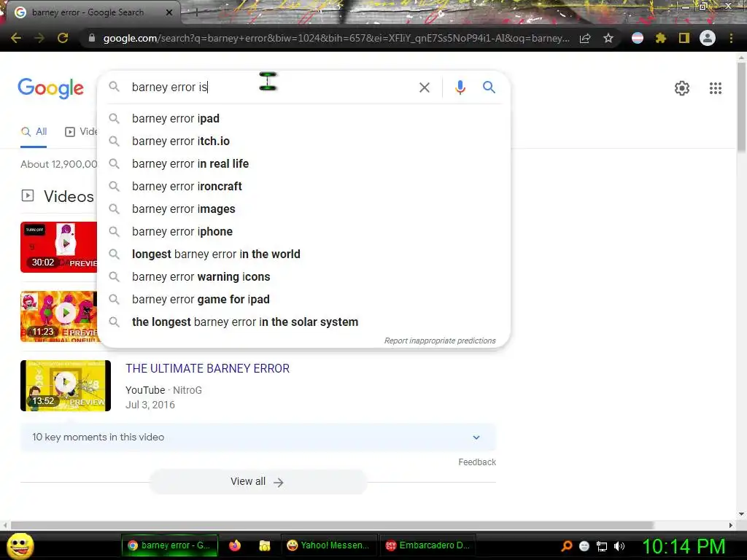Switch to Yahoo! Messenger taskbar button
747x560 pixels.
(329, 545)
